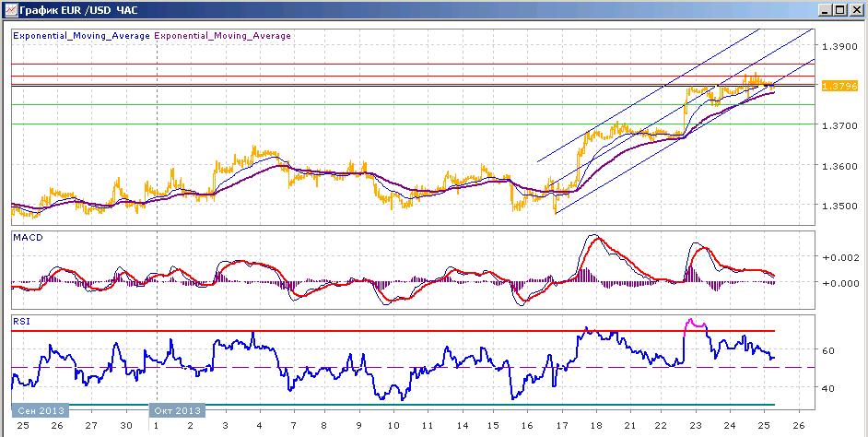Screen dimensions: 868x437
Task: Click the 1.3700 price axis label
Action: 839,126
